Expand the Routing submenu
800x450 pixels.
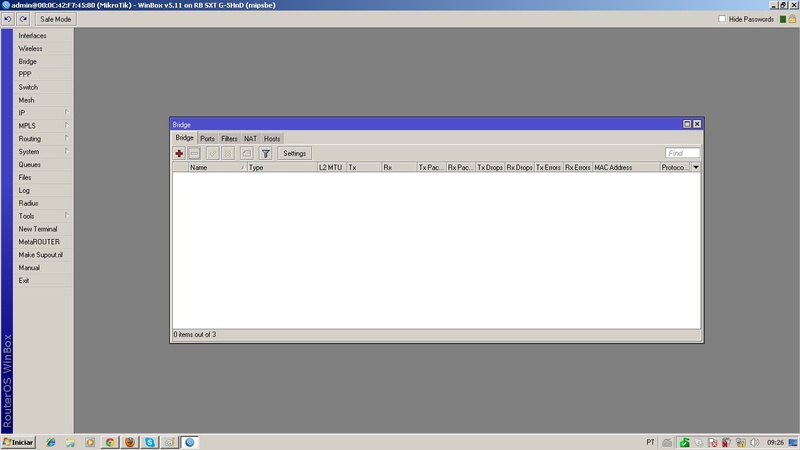pos(43,139)
